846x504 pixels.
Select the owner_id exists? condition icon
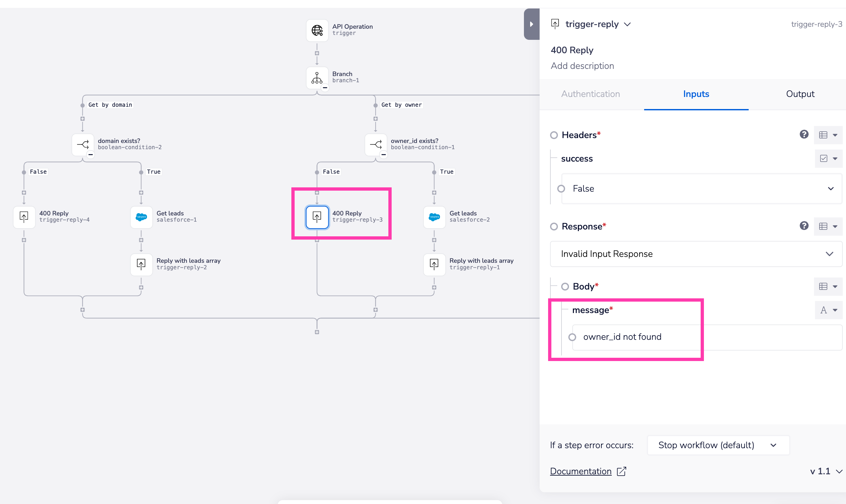tap(376, 145)
